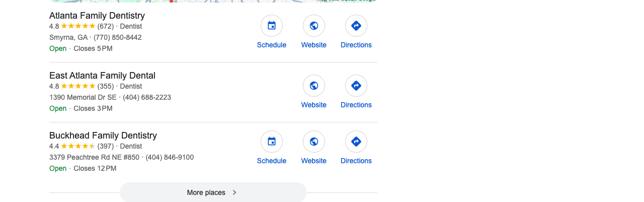Open Website globe icon for East Atlanta Family Dental
The height and width of the screenshot is (202, 644).
pyautogui.click(x=314, y=86)
